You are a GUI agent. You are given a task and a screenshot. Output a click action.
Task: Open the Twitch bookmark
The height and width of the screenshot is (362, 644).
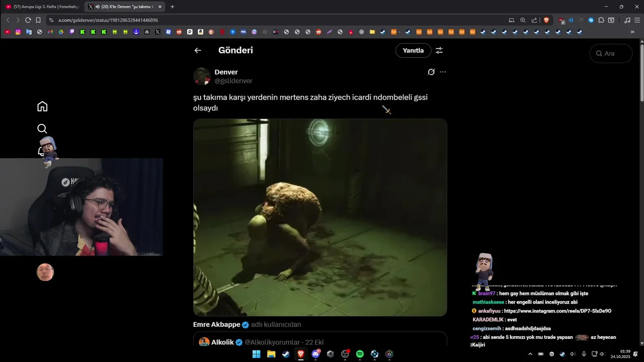point(71,32)
